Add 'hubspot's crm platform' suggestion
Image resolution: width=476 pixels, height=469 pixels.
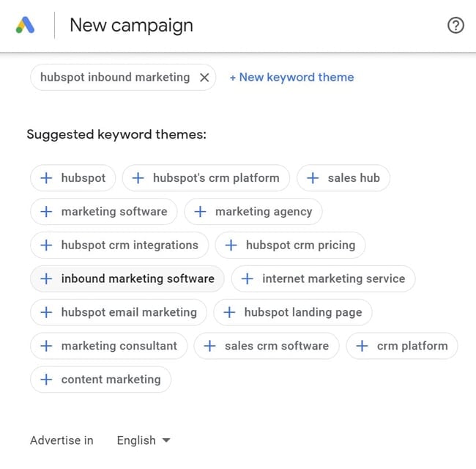pos(206,177)
